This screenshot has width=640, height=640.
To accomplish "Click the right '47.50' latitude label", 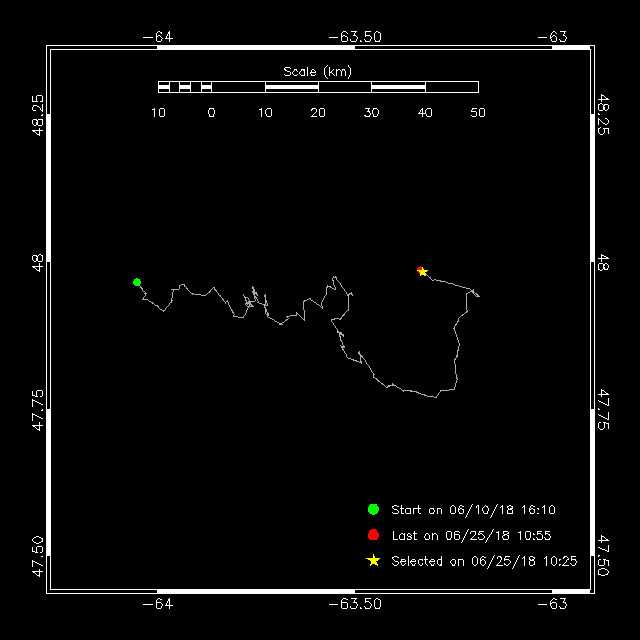I will pyautogui.click(x=603, y=556).
